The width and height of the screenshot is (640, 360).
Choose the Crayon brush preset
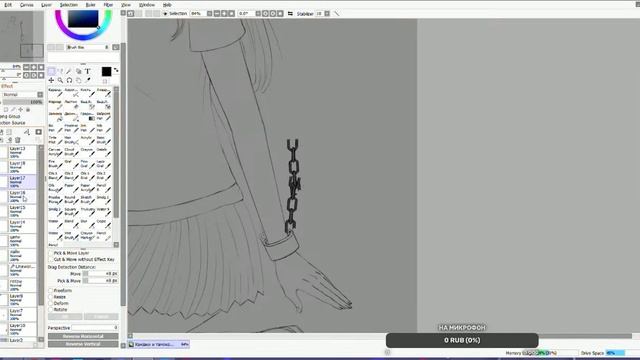88,152
